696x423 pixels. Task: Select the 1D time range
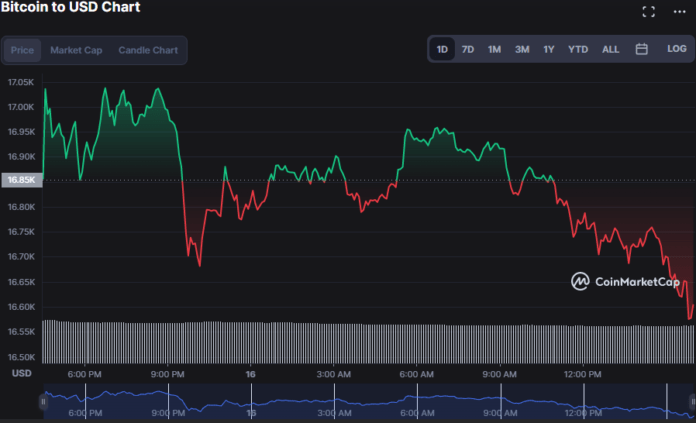coord(442,49)
